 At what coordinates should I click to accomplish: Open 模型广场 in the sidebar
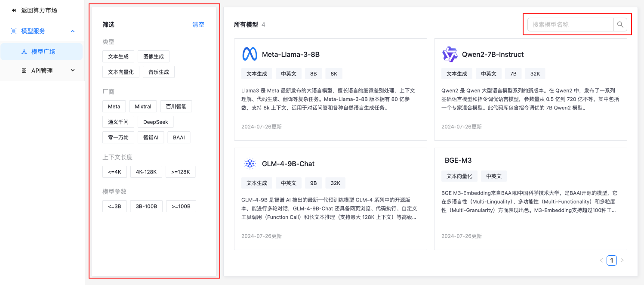(41, 52)
